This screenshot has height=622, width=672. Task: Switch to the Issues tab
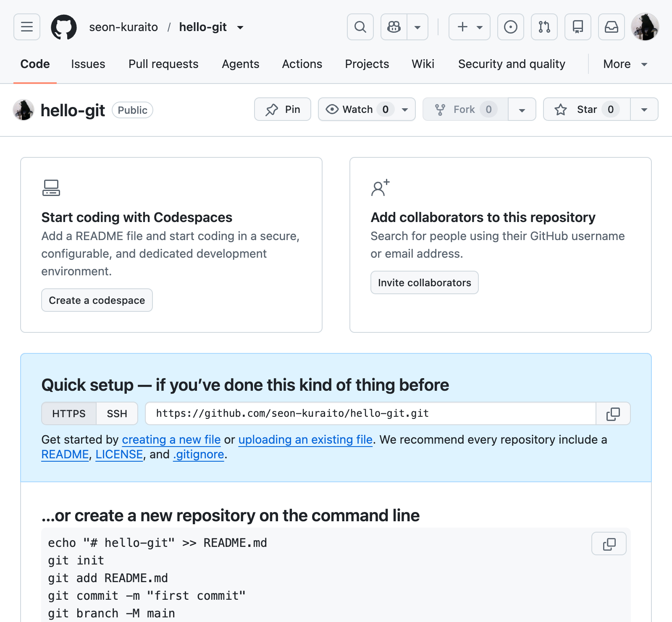pos(88,64)
